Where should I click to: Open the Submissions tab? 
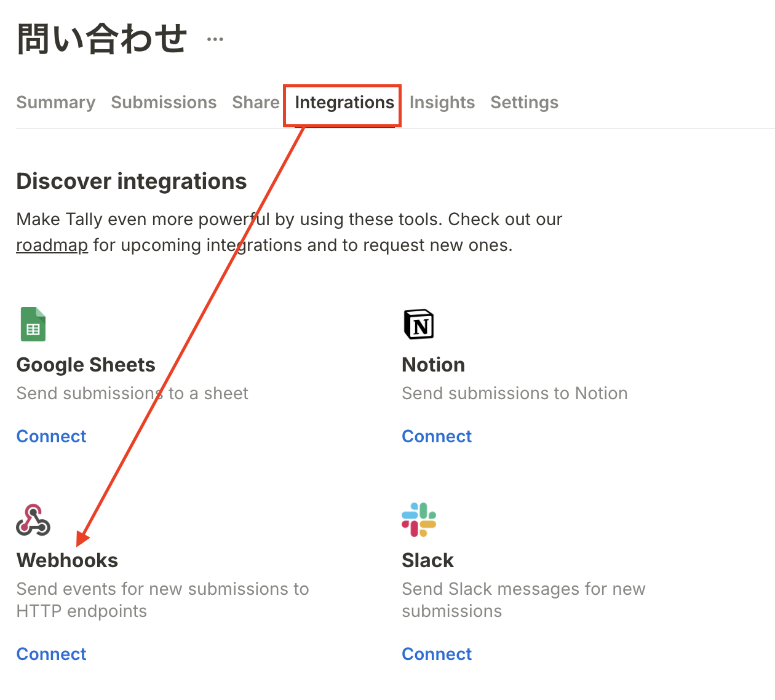(x=164, y=103)
